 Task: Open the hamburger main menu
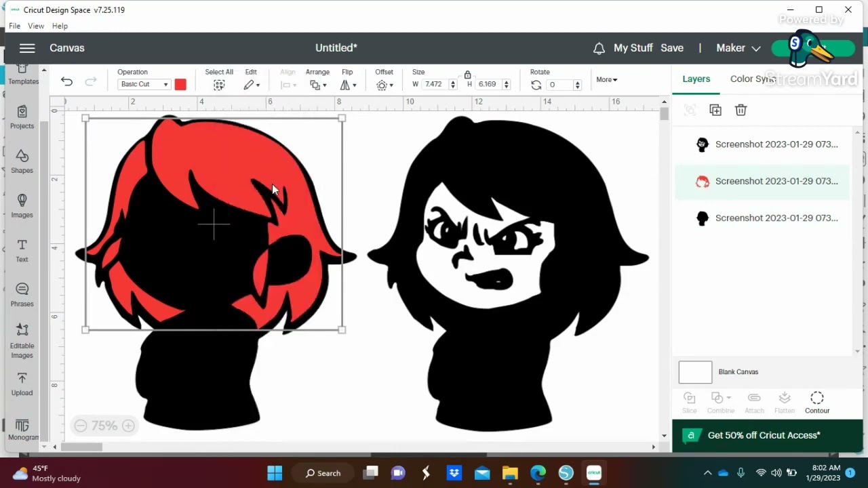pos(27,48)
